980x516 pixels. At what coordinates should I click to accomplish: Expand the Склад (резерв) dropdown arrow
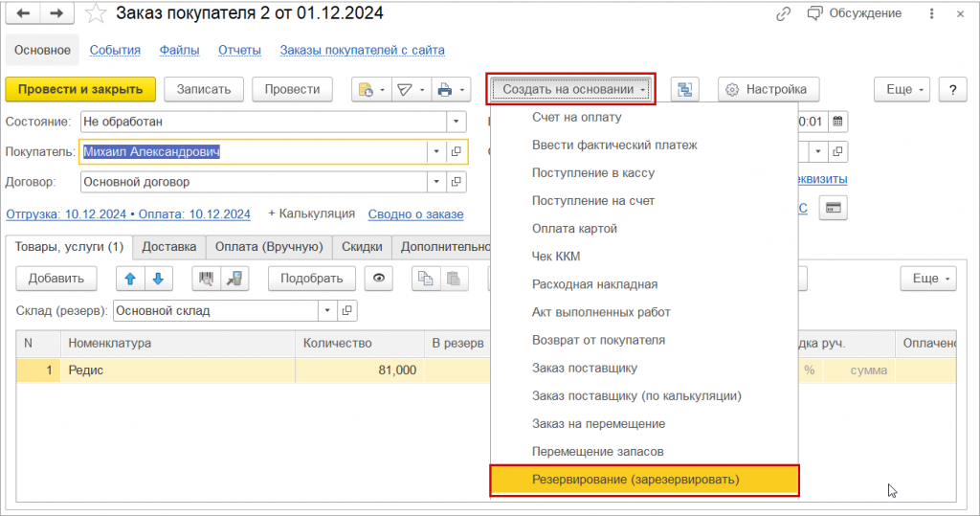pos(327,310)
